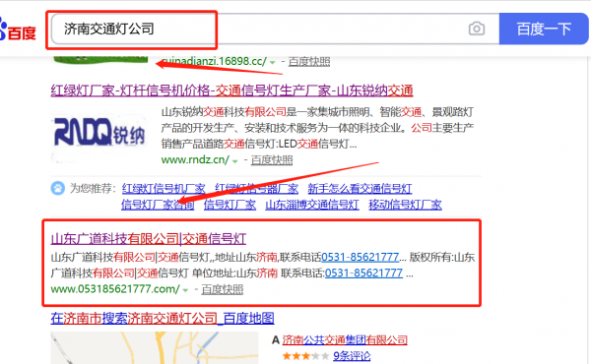
Task: Open 在济南市搜索济南交通灯公司_百度地图 result
Action: click(x=163, y=319)
